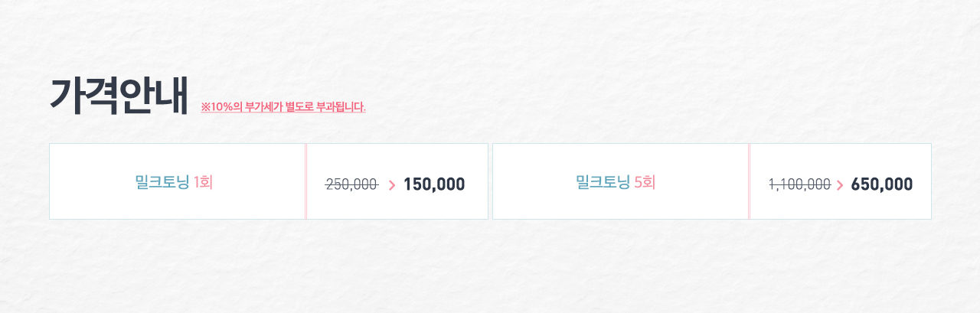Screen dimensions: 980x313
Task: Select the 가격안내 heading
Action: (x=119, y=96)
